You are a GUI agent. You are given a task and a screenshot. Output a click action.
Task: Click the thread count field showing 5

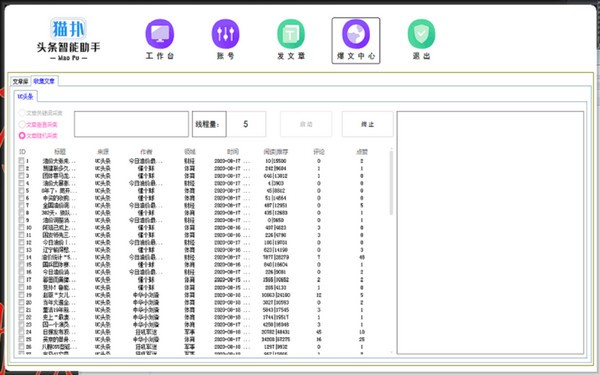(246, 124)
